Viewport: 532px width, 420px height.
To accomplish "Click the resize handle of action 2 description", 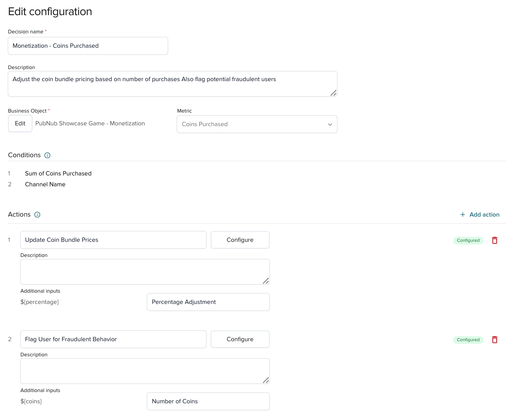I will (266, 380).
